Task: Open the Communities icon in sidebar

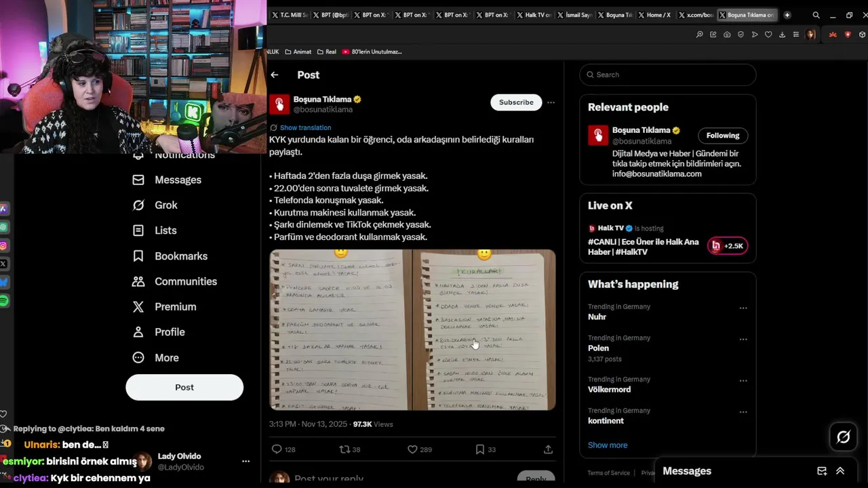Action: 138,281
